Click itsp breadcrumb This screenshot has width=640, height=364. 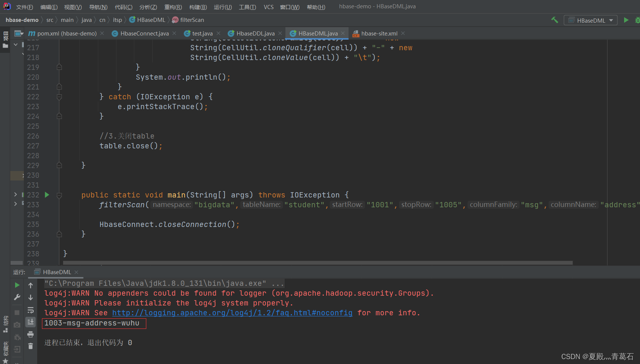click(x=118, y=20)
